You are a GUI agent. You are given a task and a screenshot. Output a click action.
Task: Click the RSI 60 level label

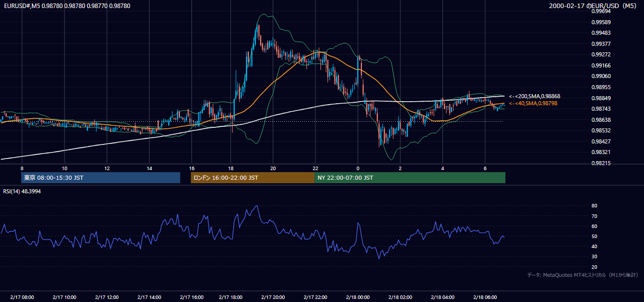[x=594, y=226]
